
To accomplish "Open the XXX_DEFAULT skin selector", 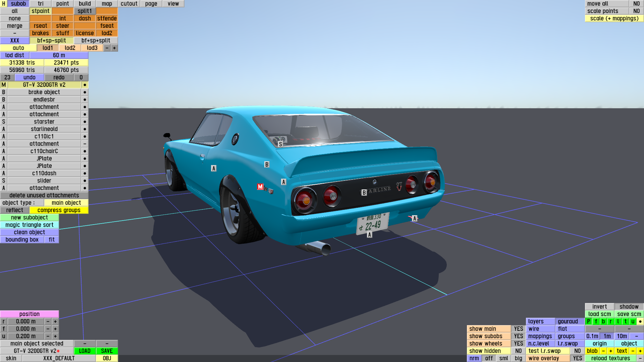I will 59,358.
